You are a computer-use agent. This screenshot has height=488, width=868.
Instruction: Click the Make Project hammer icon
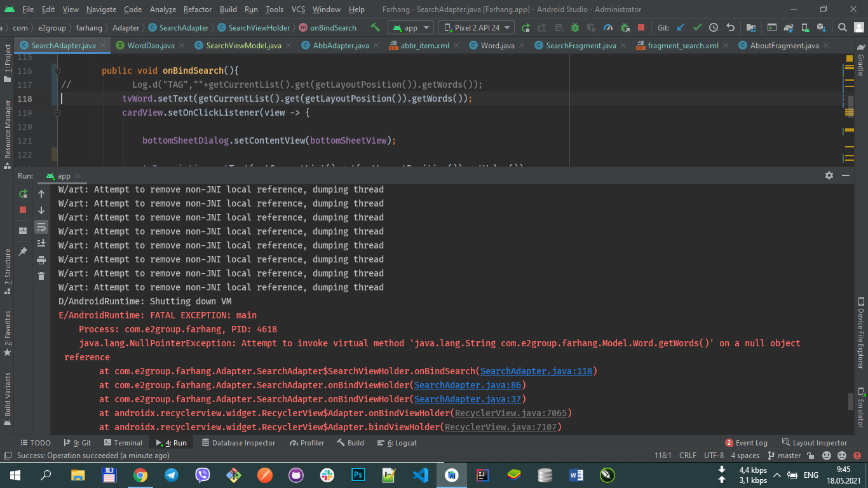click(376, 27)
